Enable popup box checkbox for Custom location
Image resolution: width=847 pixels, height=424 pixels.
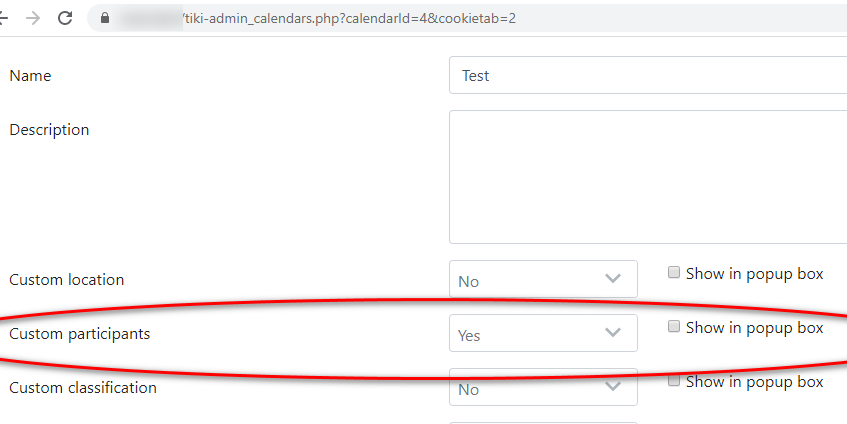coord(673,272)
